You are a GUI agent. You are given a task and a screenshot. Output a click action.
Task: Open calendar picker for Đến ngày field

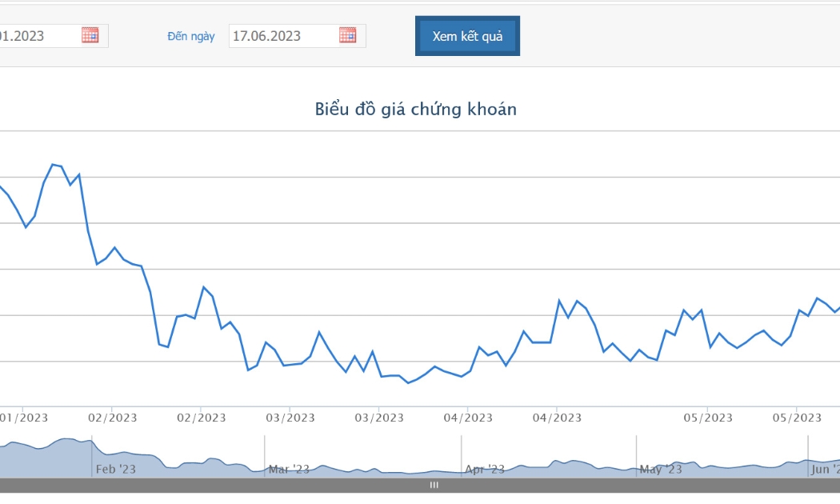pos(348,35)
